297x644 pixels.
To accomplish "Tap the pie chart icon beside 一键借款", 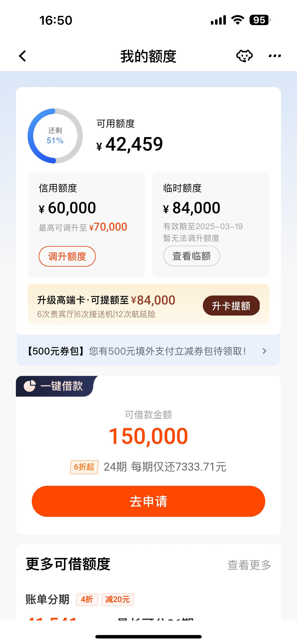I will [x=30, y=386].
